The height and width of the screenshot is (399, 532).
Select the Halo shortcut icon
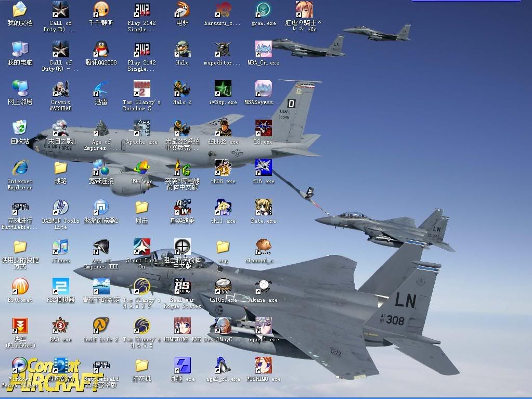[182, 49]
